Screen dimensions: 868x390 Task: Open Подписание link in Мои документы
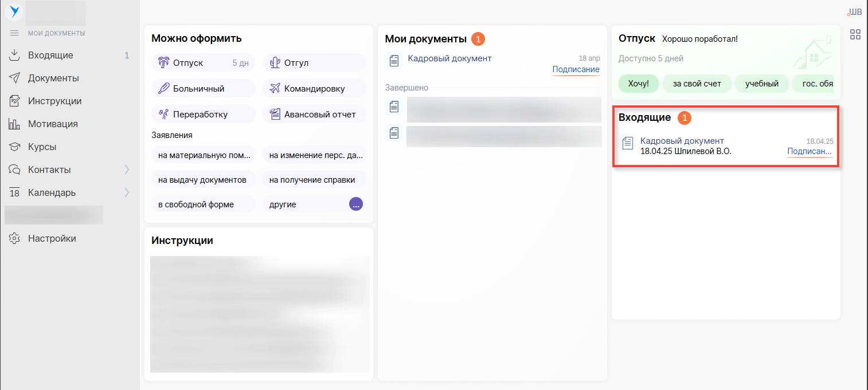tap(576, 70)
